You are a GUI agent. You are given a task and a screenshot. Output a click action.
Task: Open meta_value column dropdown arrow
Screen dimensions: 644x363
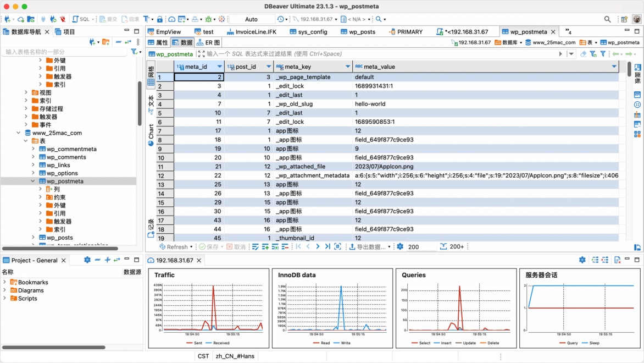pyautogui.click(x=614, y=67)
